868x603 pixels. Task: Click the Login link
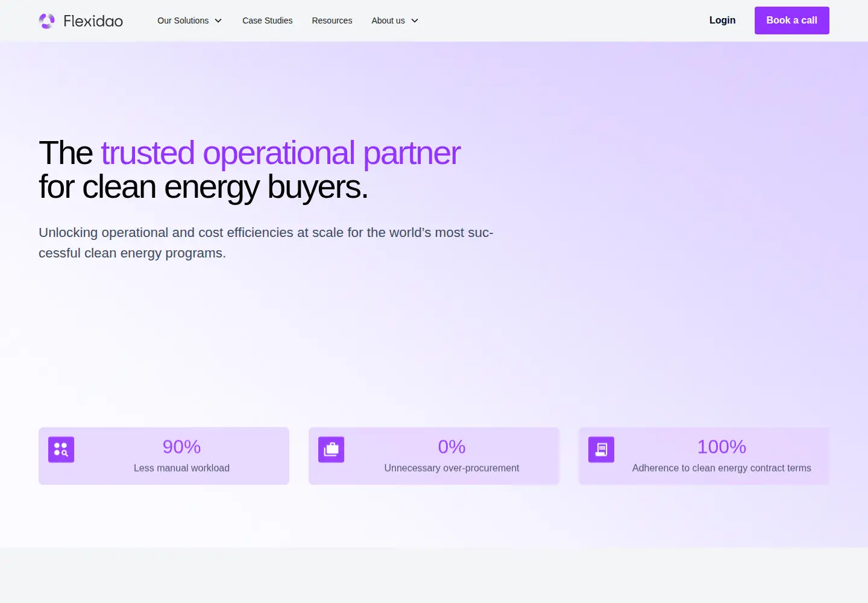(x=722, y=21)
